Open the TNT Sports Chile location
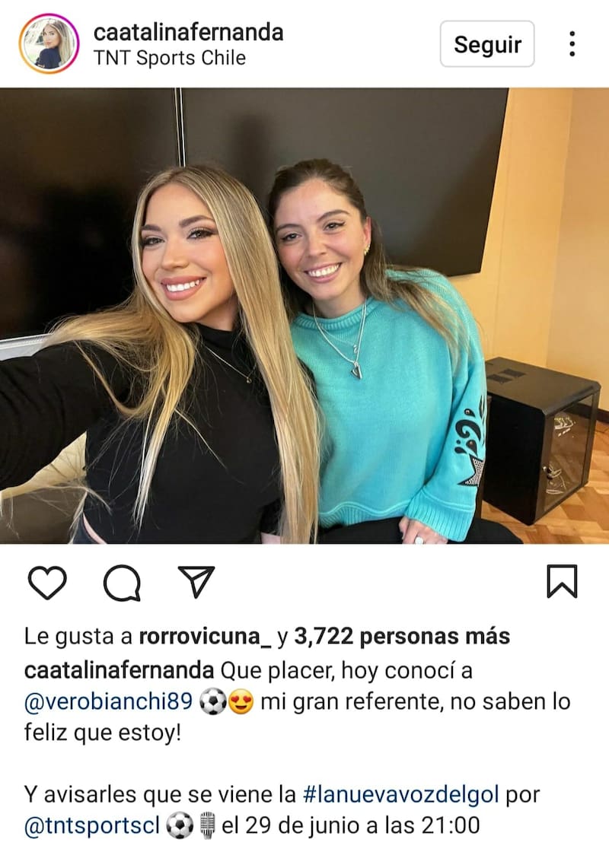Image resolution: width=609 pixels, height=868 pixels. [x=170, y=58]
